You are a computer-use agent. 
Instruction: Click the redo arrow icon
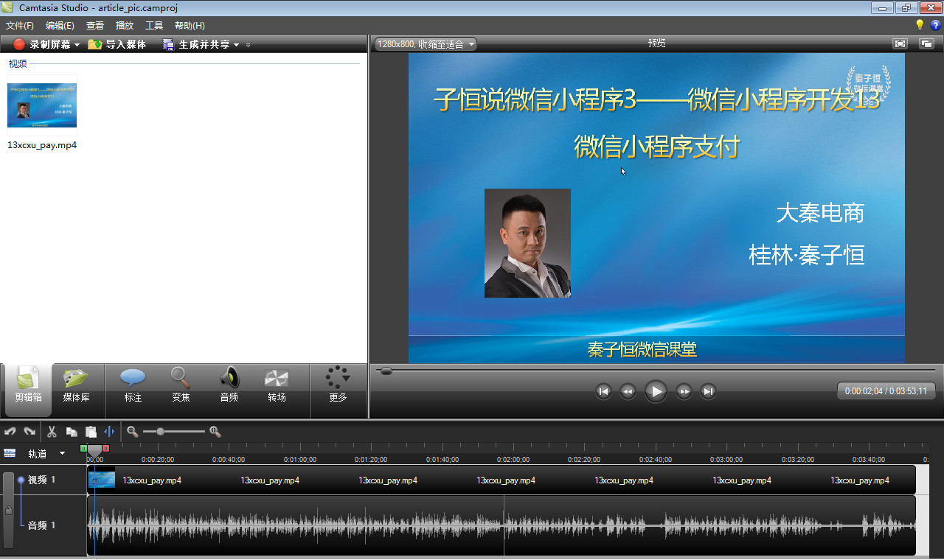(29, 432)
